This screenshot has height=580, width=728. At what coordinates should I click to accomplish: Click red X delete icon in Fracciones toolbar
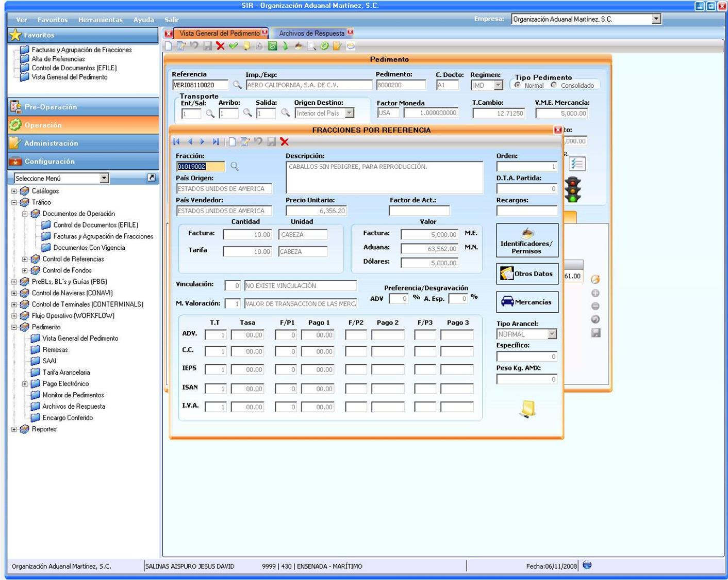[284, 141]
